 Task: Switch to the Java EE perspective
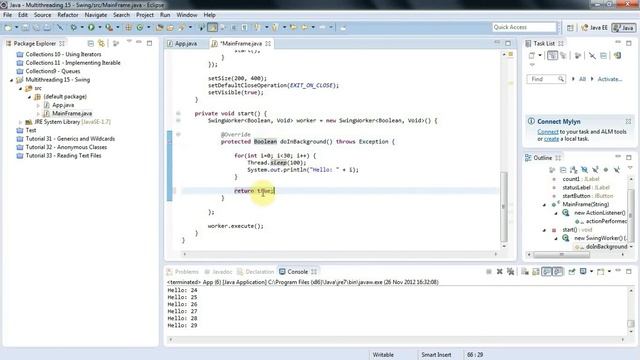pos(594,27)
